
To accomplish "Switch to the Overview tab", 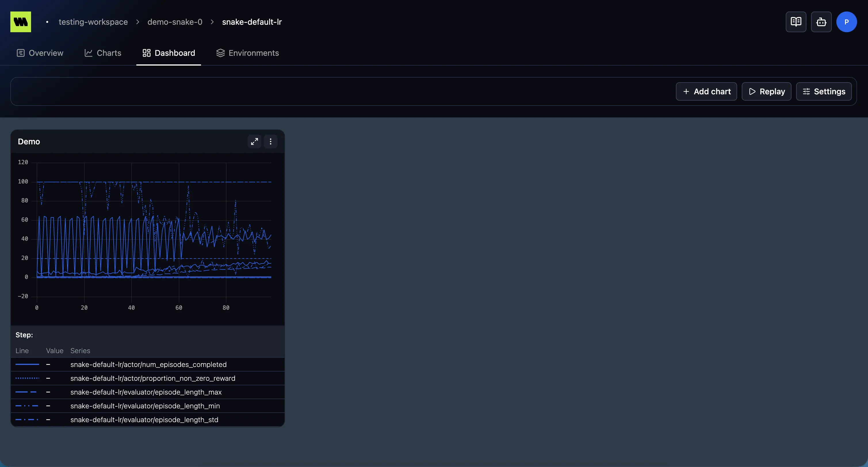I will [40, 53].
